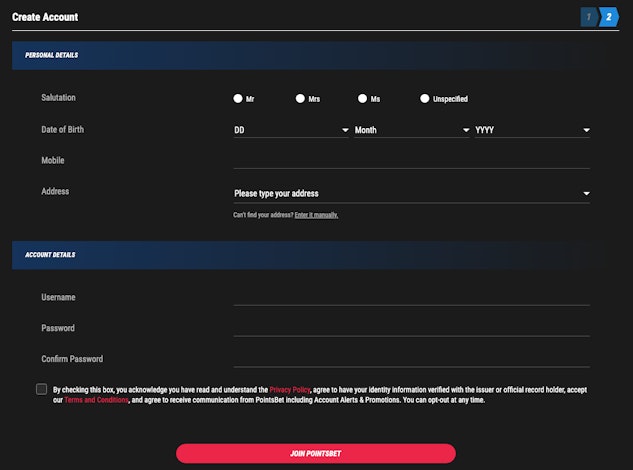This screenshot has height=470, width=633.
Task: Open the DD day dropdown
Action: [291, 130]
